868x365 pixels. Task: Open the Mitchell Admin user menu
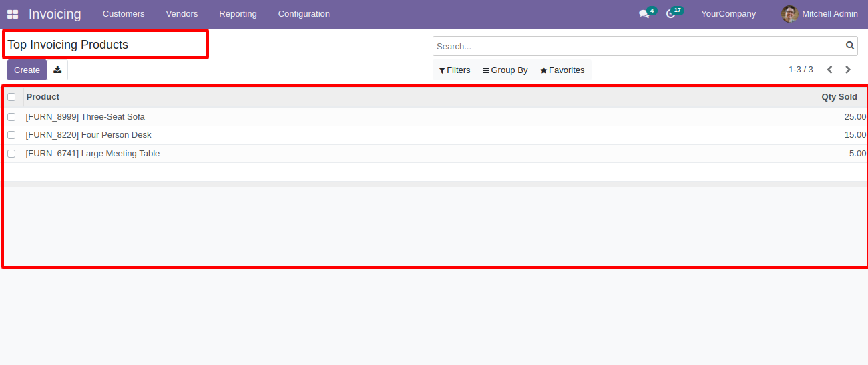coord(820,14)
